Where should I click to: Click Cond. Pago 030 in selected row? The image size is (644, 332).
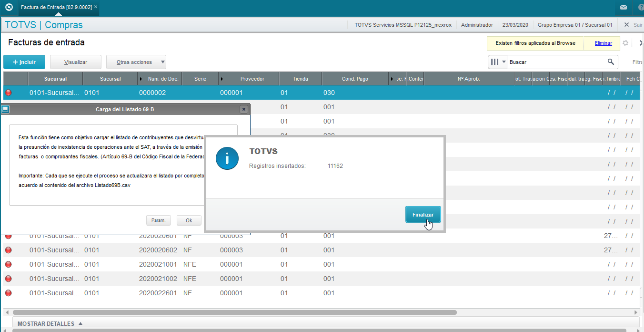329,93
